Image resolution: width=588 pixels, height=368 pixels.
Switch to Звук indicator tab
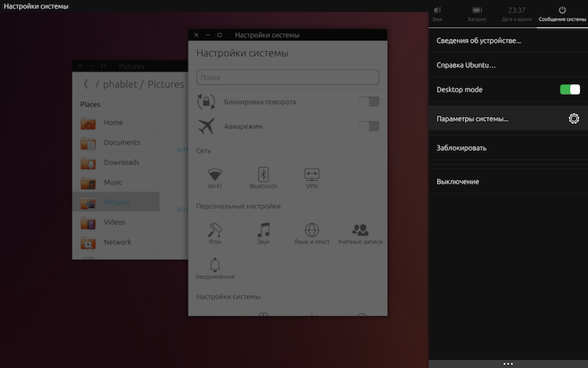pos(437,14)
